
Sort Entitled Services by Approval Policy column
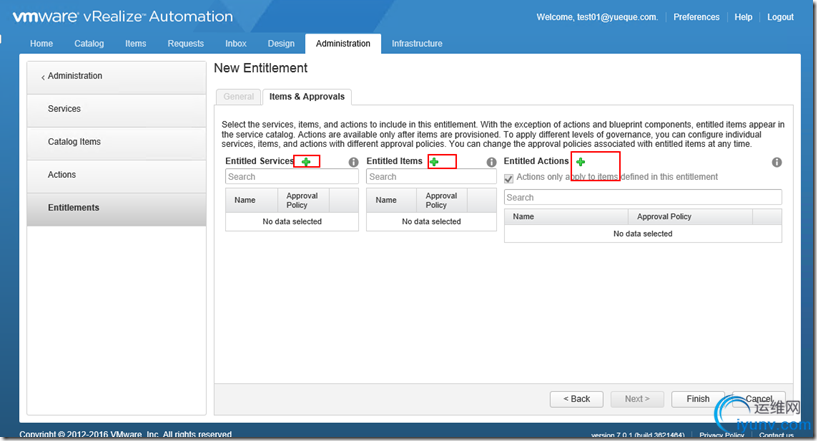pyautogui.click(x=303, y=200)
